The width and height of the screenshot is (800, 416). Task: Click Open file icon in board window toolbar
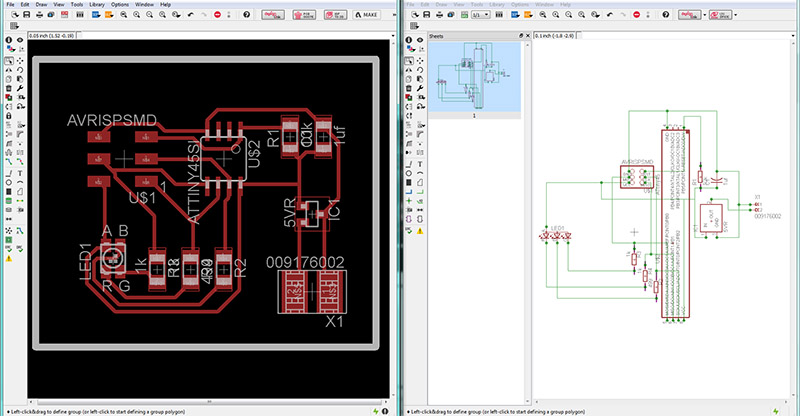[15, 15]
